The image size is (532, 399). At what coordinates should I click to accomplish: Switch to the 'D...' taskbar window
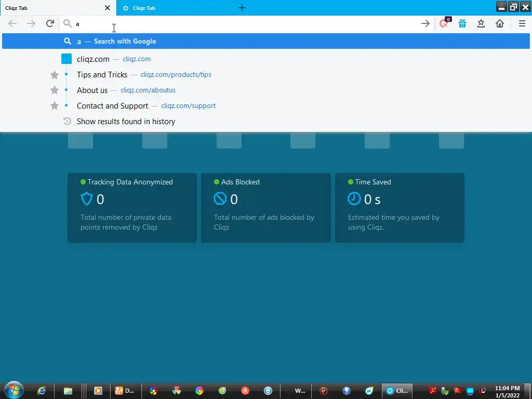125,391
